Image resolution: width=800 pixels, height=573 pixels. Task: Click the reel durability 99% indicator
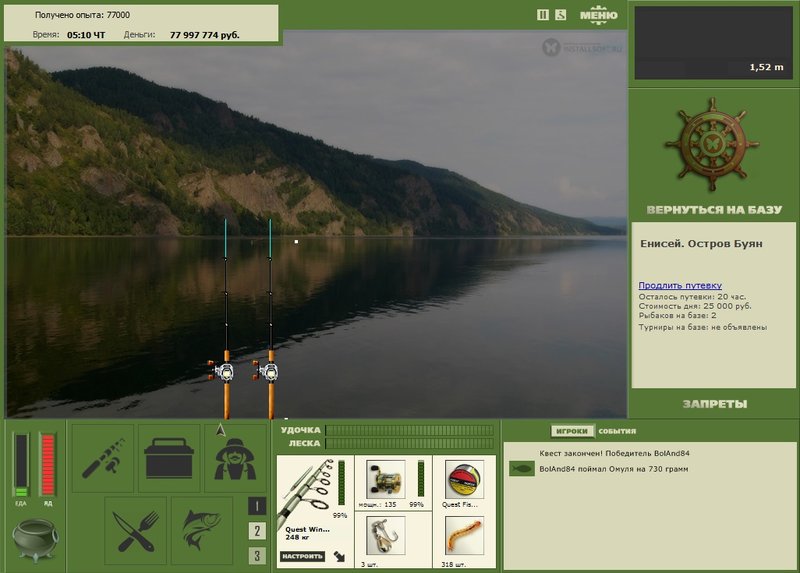420,478
